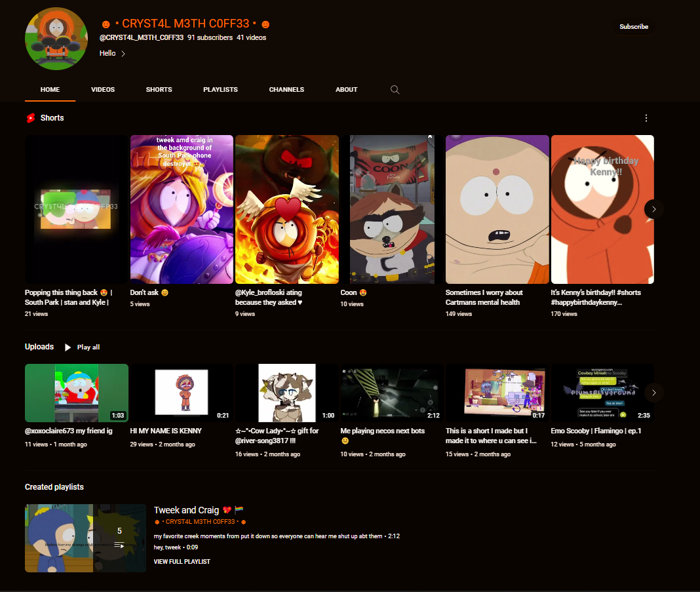Switch to the VIDEOS tab
Image resolution: width=700 pixels, height=592 pixels.
click(103, 90)
